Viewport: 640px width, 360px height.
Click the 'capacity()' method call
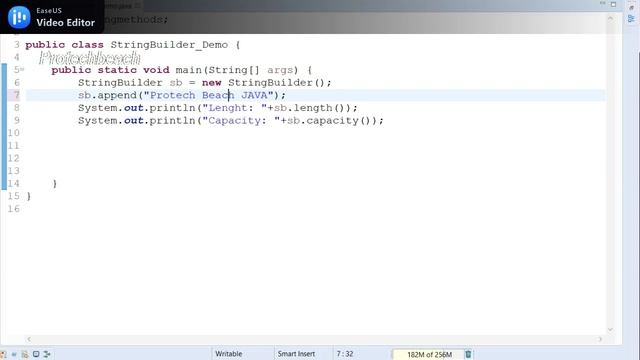pos(339,121)
